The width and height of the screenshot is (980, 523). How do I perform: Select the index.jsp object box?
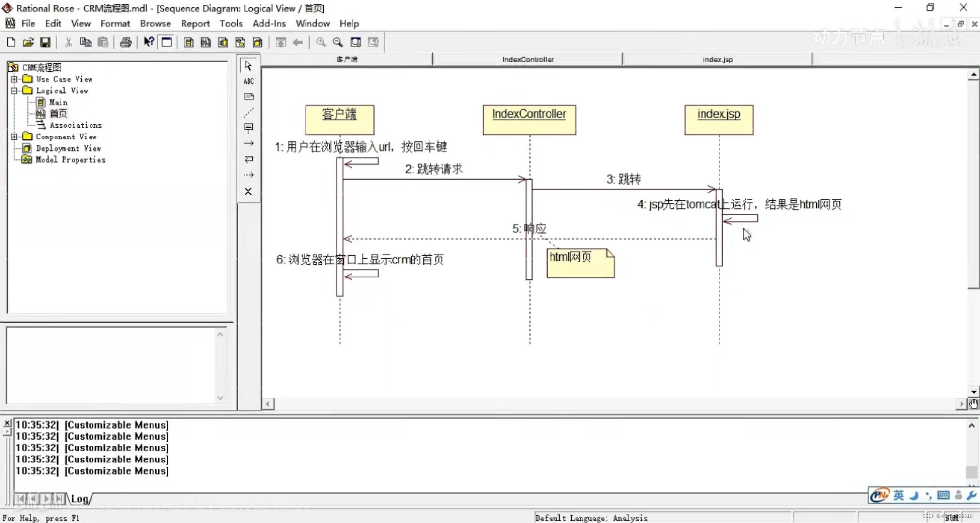pyautogui.click(x=719, y=120)
